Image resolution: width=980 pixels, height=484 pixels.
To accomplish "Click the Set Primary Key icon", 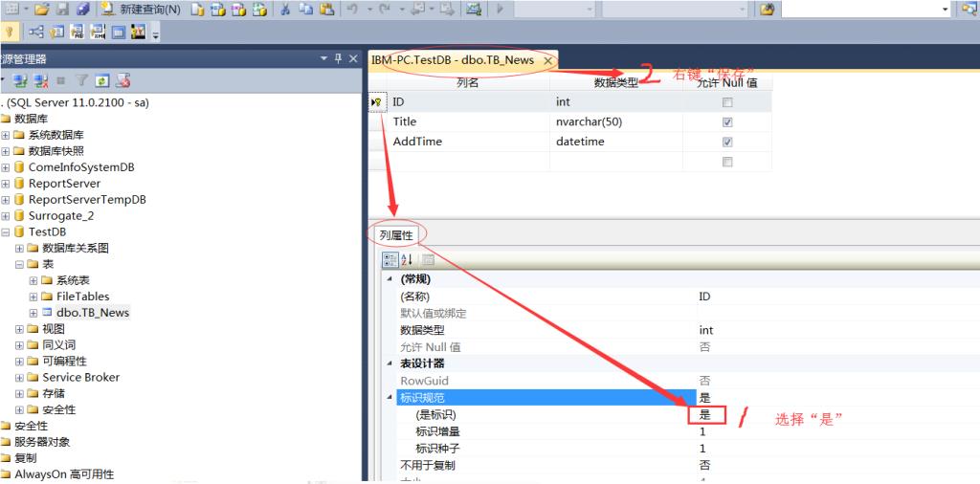I will pyautogui.click(x=11, y=32).
